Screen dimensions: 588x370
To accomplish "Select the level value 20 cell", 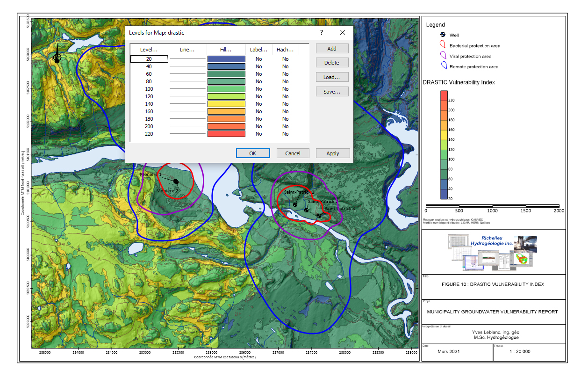I will coord(149,59).
